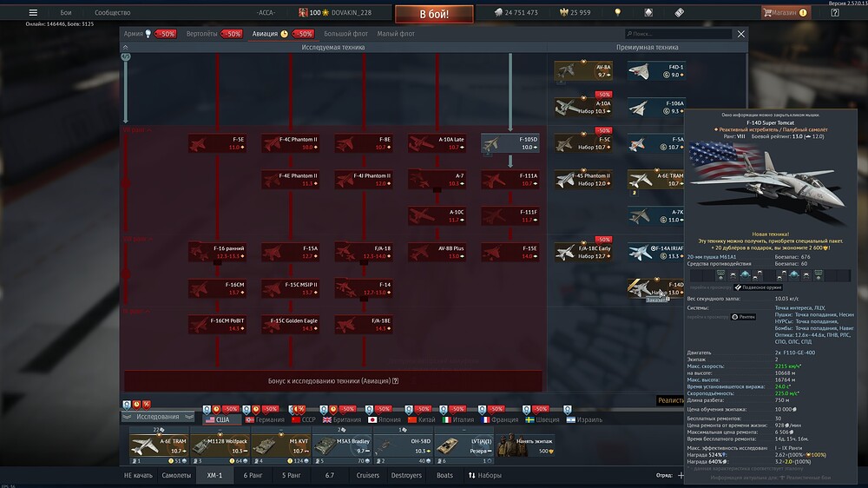This screenshot has width=868, height=488.
Task: Click the search field in research window
Action: click(678, 34)
